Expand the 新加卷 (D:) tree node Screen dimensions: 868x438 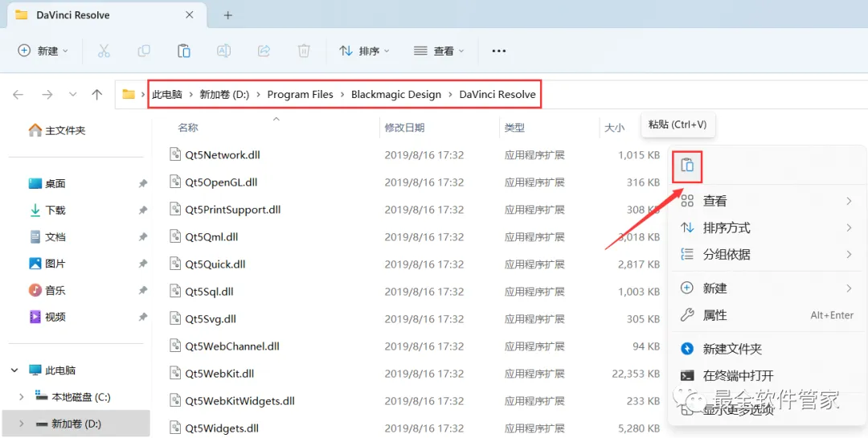22,424
